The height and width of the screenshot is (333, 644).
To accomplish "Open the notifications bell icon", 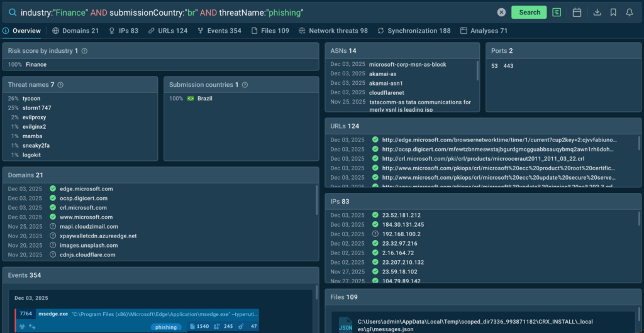I will tap(630, 12).
